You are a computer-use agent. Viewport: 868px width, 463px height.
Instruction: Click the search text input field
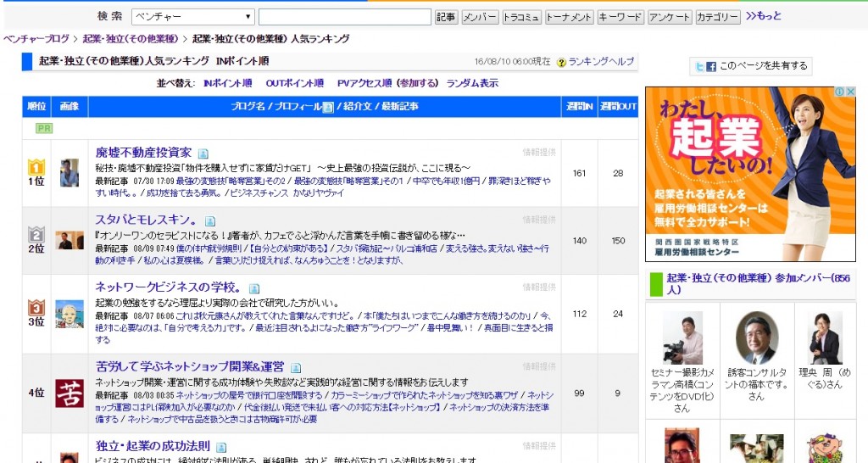pyautogui.click(x=344, y=17)
